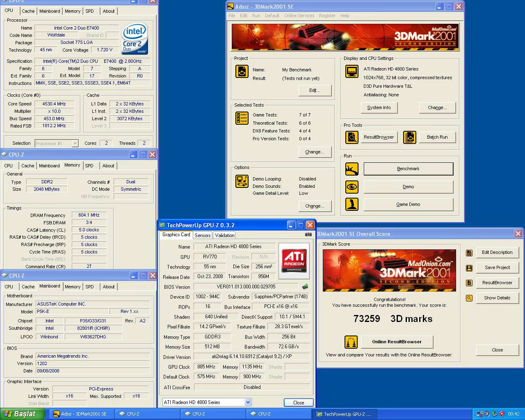Click the Online ResultBrowser icon
Screen dimensions: 525x420
click(351, 342)
